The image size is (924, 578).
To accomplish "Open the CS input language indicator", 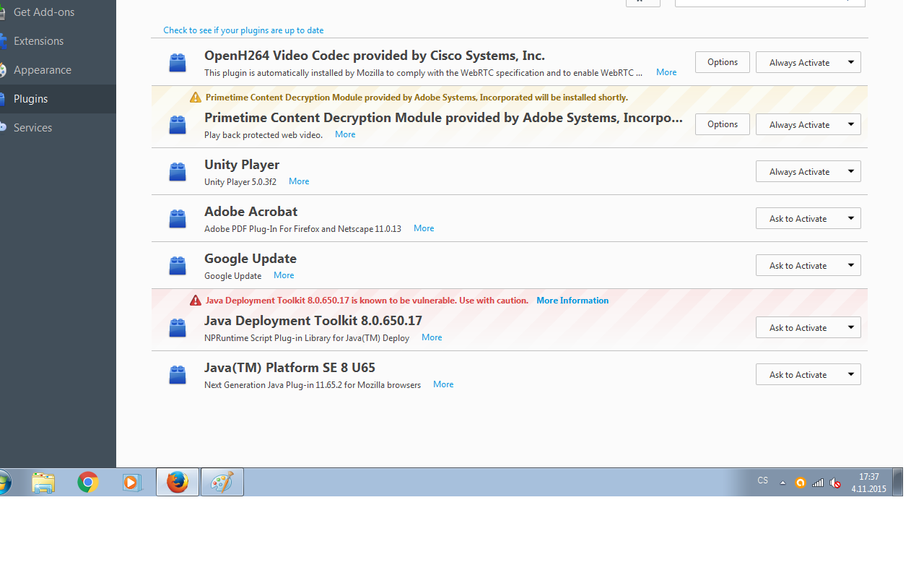I will click(x=763, y=481).
